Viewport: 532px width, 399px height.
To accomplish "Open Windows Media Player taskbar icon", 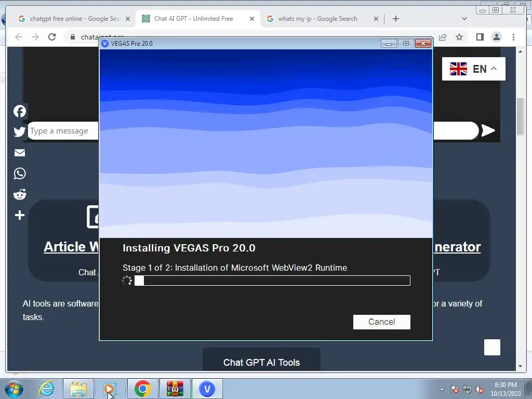I will tap(110, 389).
